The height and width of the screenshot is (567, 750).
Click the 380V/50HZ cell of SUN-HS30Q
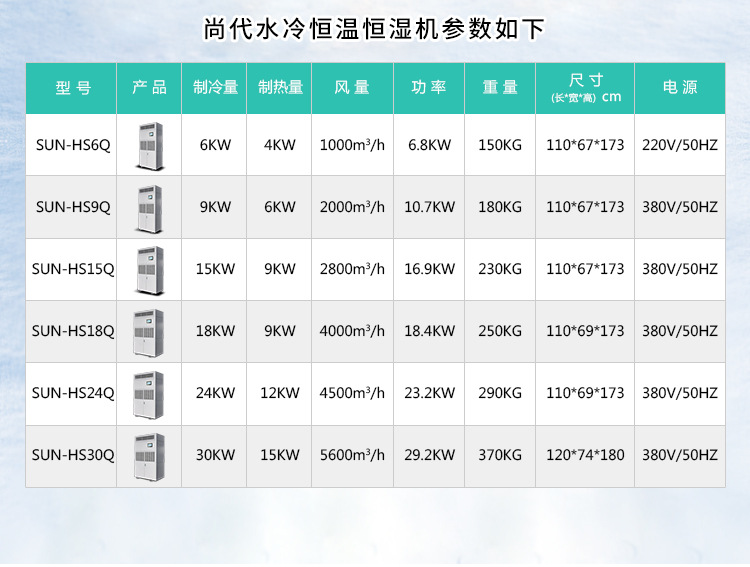coord(680,455)
